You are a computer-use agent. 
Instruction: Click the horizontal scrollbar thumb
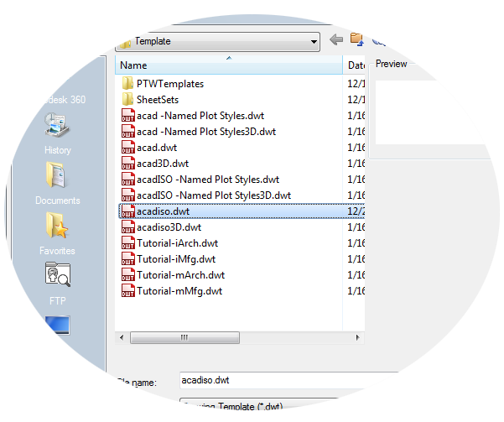[x=184, y=338]
